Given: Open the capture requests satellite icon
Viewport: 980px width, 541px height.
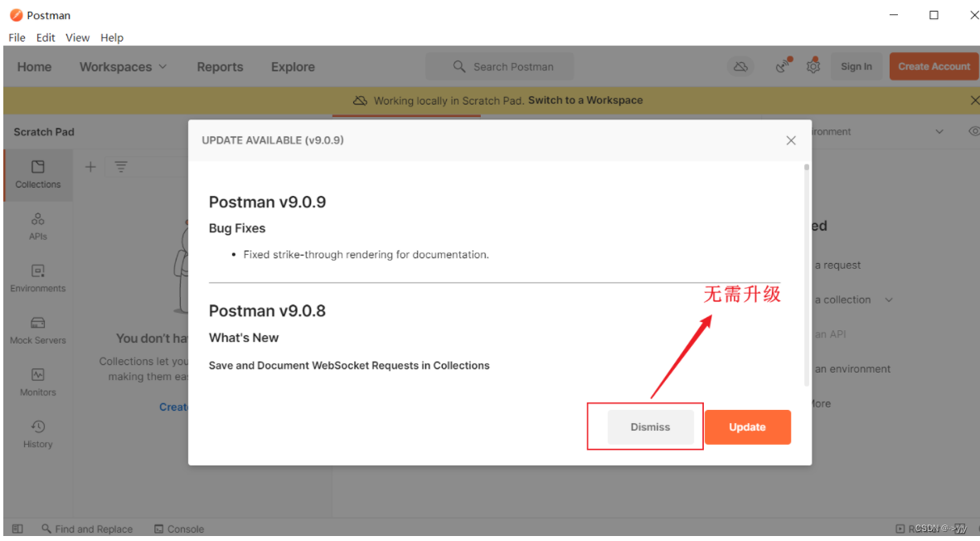Looking at the screenshot, I should [x=784, y=65].
